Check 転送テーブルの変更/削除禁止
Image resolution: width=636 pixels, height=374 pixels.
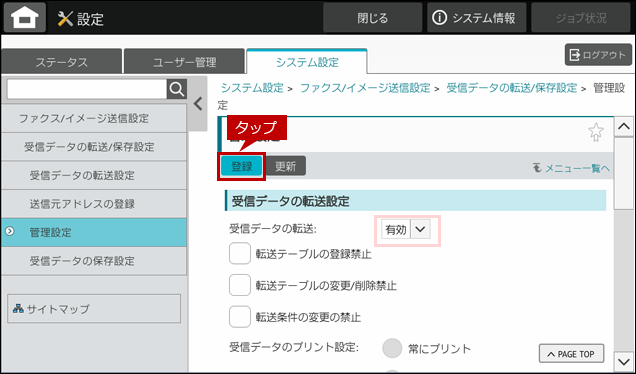point(240,285)
